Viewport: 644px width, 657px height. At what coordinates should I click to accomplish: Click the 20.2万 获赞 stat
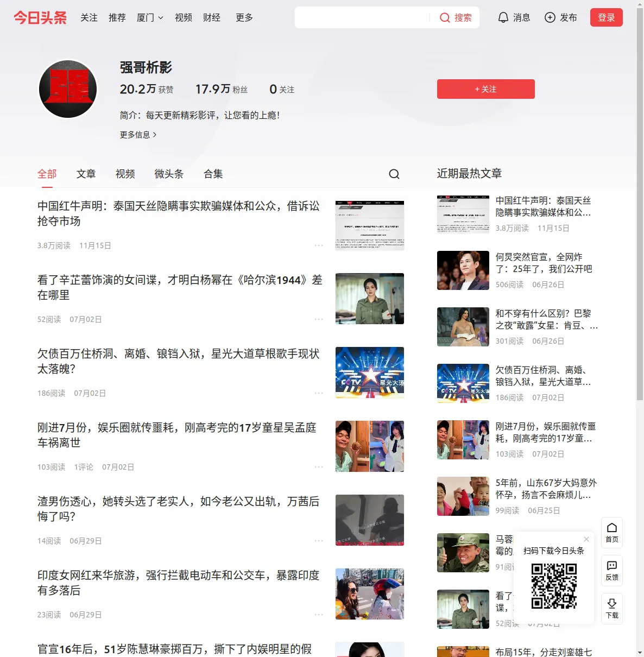pyautogui.click(x=147, y=89)
